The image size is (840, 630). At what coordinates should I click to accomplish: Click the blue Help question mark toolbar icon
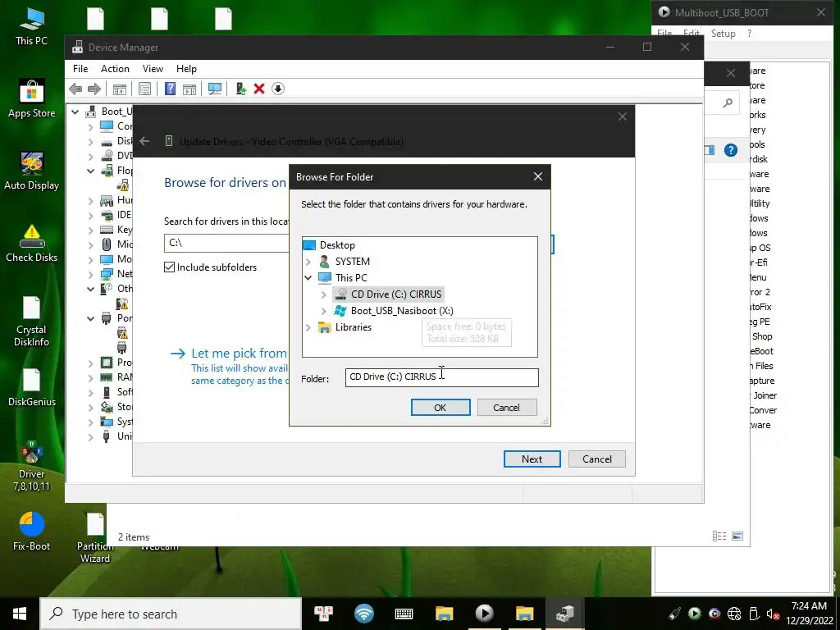click(x=170, y=89)
